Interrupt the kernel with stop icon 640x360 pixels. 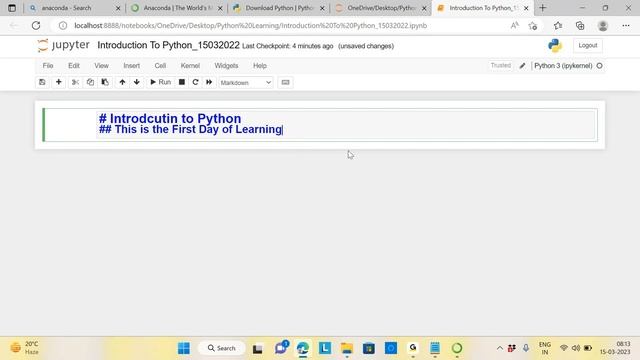(182, 82)
